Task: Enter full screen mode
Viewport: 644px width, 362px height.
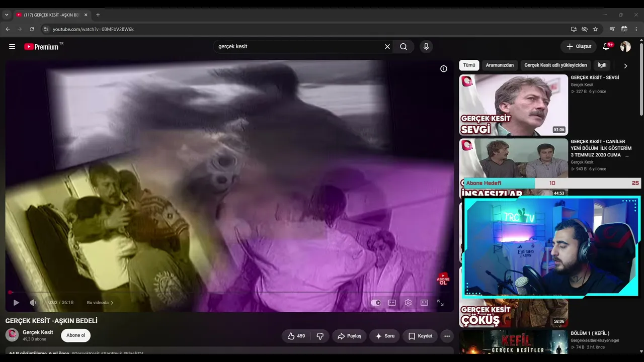Action: click(x=440, y=303)
